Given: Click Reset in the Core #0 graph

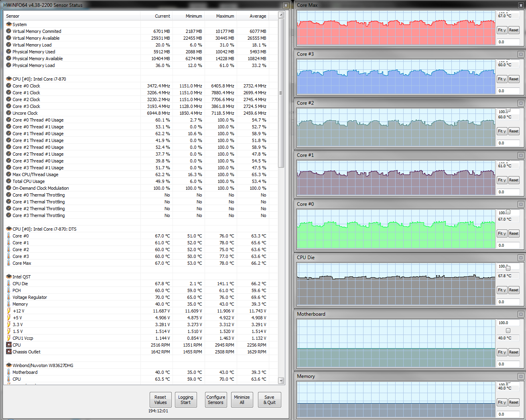Looking at the screenshot, I should pyautogui.click(x=514, y=233).
